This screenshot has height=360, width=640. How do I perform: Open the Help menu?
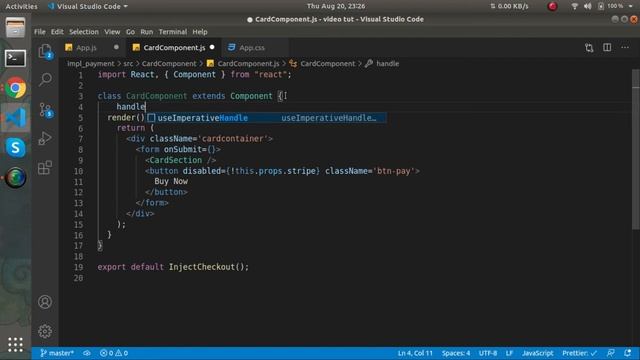[200, 32]
